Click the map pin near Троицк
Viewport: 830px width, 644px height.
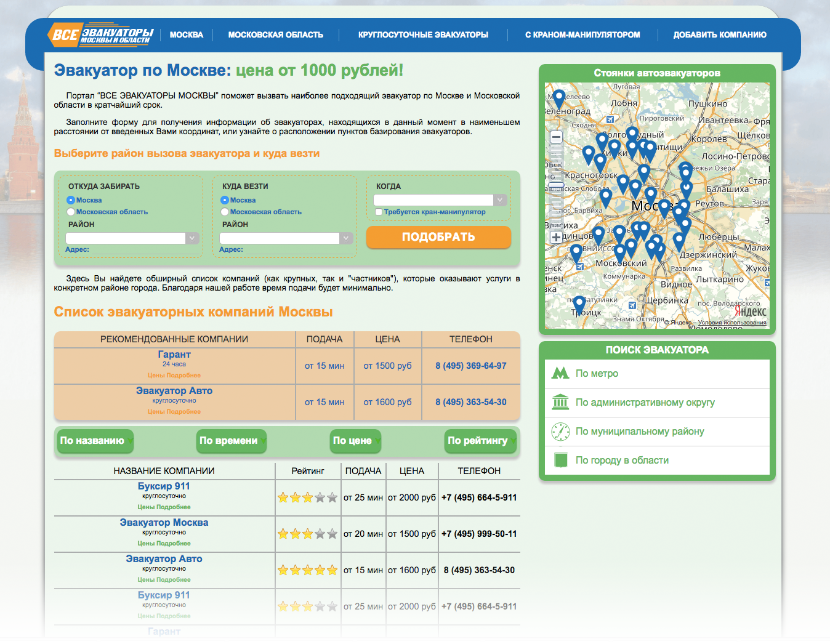579,303
